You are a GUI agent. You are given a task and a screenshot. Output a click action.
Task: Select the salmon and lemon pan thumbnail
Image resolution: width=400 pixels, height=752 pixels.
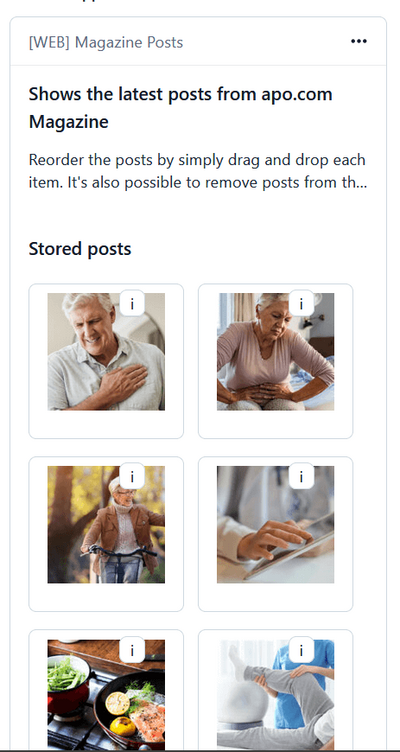click(106, 694)
